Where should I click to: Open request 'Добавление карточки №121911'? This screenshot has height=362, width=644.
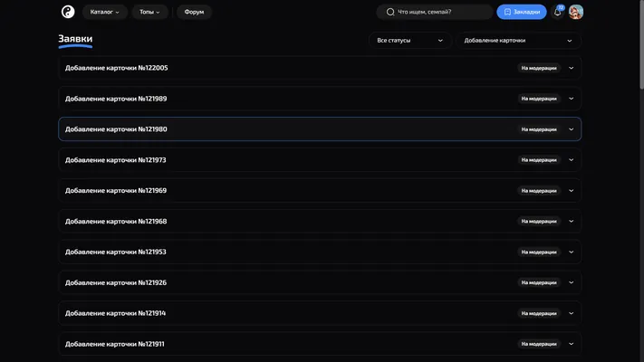(320, 344)
